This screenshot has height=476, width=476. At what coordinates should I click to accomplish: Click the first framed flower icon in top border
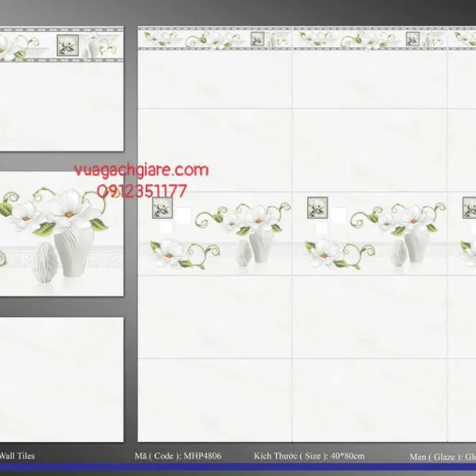click(x=258, y=38)
